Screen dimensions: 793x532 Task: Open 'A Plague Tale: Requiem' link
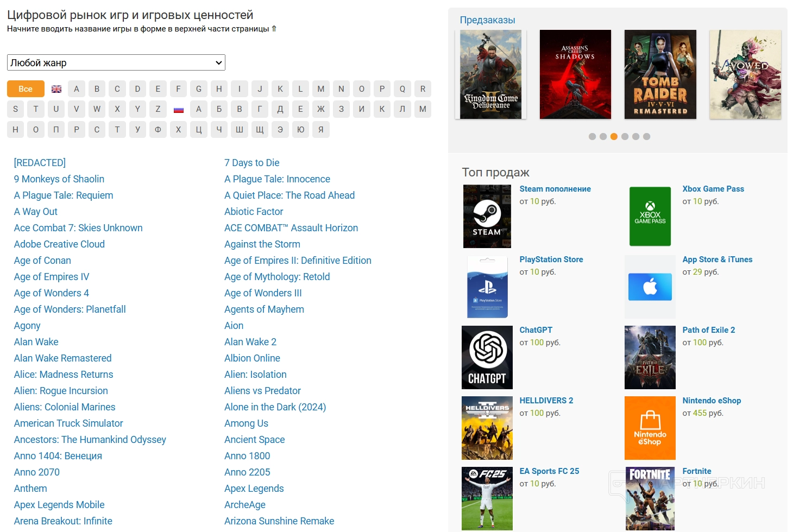pyautogui.click(x=64, y=195)
